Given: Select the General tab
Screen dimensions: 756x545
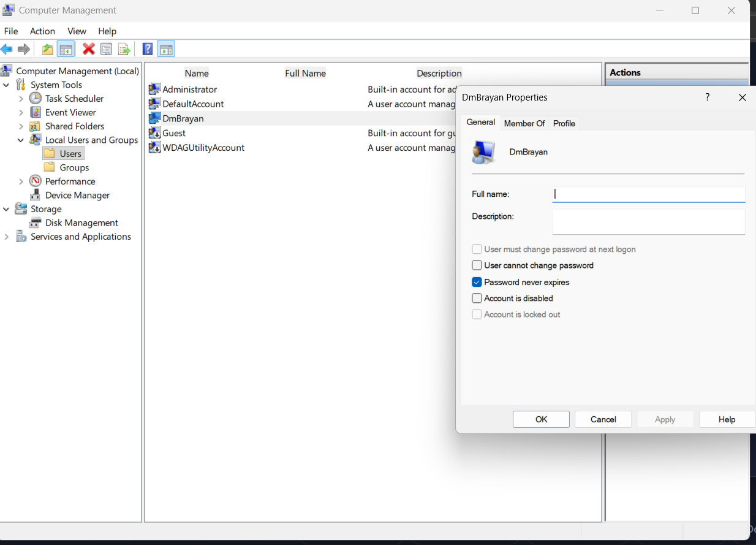Looking at the screenshot, I should [x=481, y=122].
